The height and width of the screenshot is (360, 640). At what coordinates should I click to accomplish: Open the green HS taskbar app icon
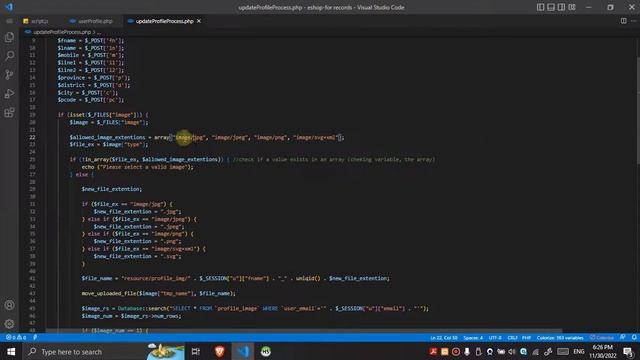coord(266,351)
